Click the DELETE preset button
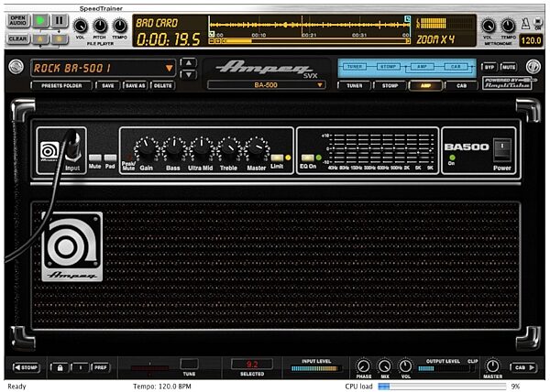The image size is (550, 392). [x=163, y=85]
